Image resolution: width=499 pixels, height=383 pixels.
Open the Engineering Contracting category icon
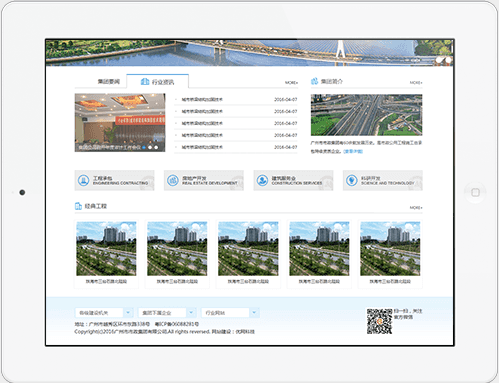tap(83, 180)
